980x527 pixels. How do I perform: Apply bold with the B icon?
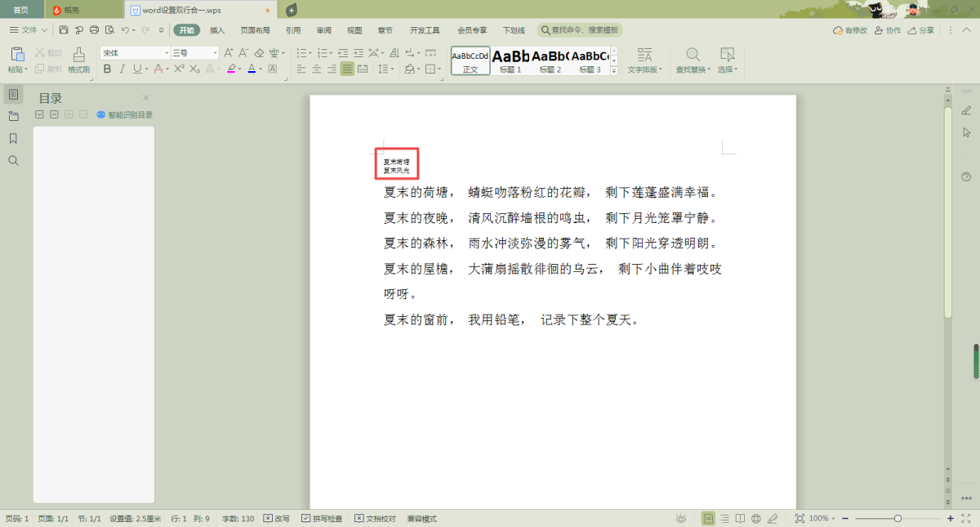tap(107, 69)
